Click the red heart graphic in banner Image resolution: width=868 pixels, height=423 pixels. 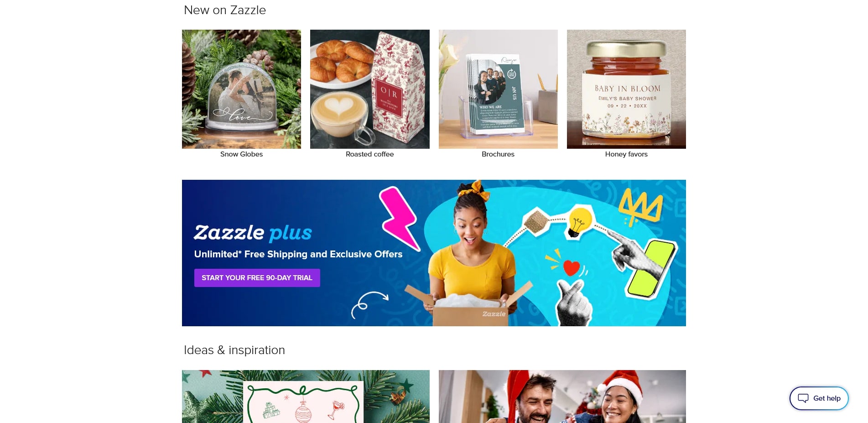[571, 267]
